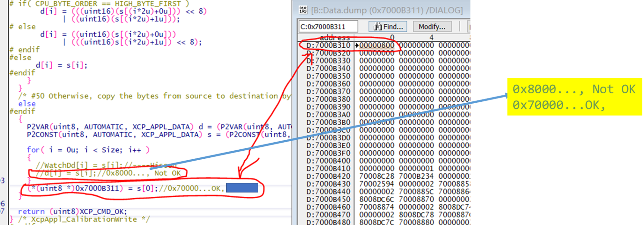This screenshot has width=644, height=225.
Task: Select the 7000B234 memory value
Action: point(416,176)
